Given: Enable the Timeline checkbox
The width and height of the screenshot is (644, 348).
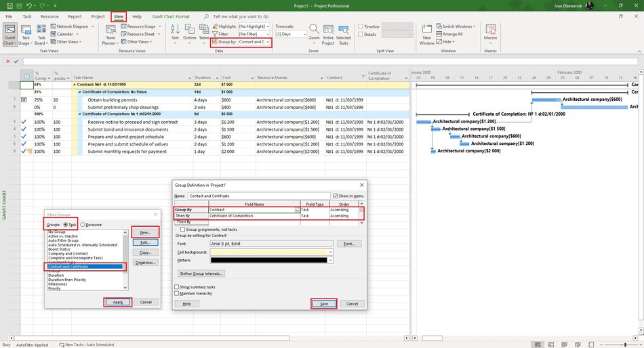Looking at the screenshot, I should tap(361, 26).
